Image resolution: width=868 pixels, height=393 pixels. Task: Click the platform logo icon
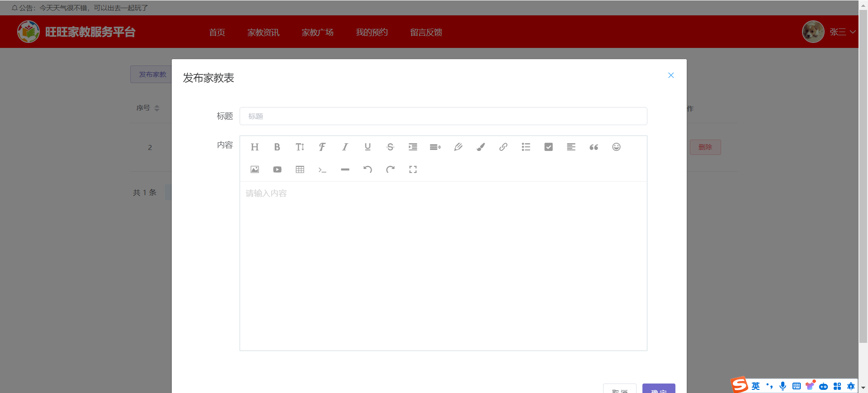pyautogui.click(x=28, y=32)
